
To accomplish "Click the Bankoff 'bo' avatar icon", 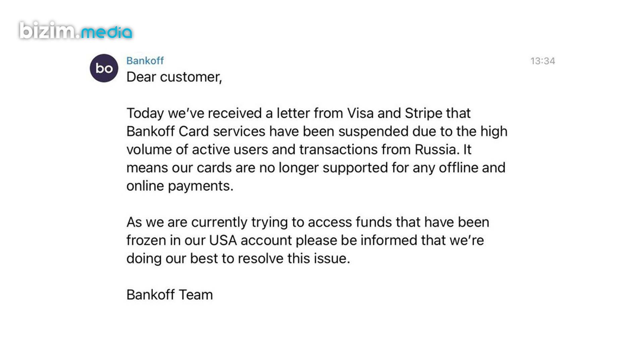I will coord(104,68).
